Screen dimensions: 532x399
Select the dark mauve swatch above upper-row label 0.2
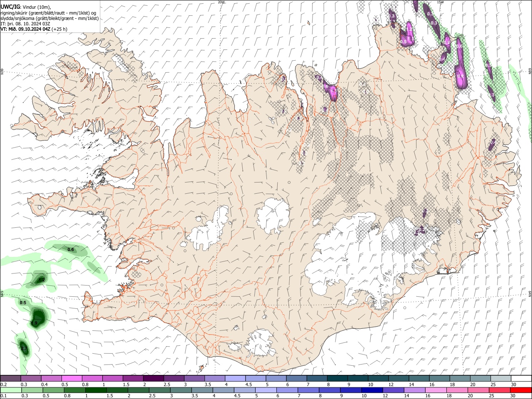(10, 379)
